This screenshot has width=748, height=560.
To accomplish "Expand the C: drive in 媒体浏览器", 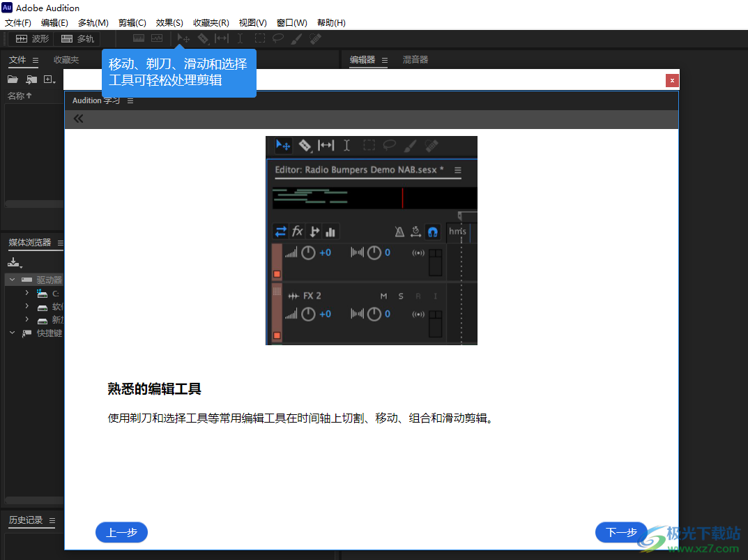I will click(26, 293).
